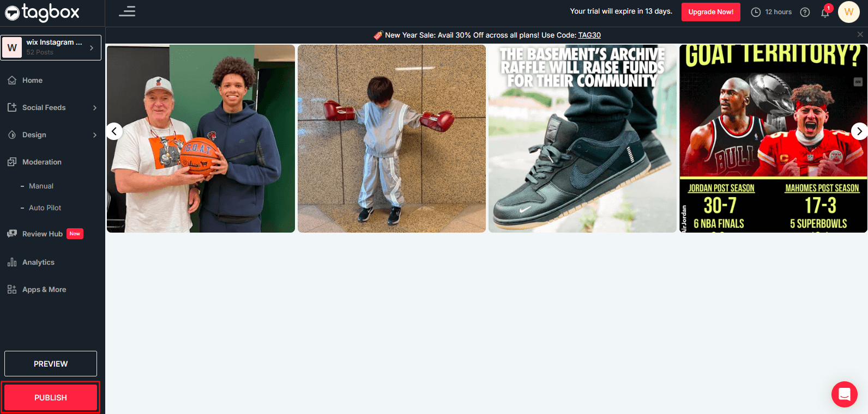Viewport: 868px width, 414px height.
Task: Dismiss the New Year Sale banner
Action: [860, 34]
